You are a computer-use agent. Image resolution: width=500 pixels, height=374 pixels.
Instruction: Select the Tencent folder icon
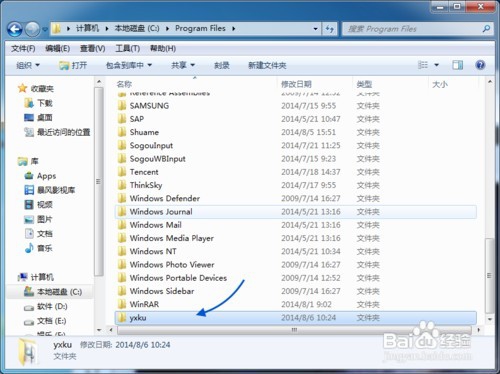(122, 172)
